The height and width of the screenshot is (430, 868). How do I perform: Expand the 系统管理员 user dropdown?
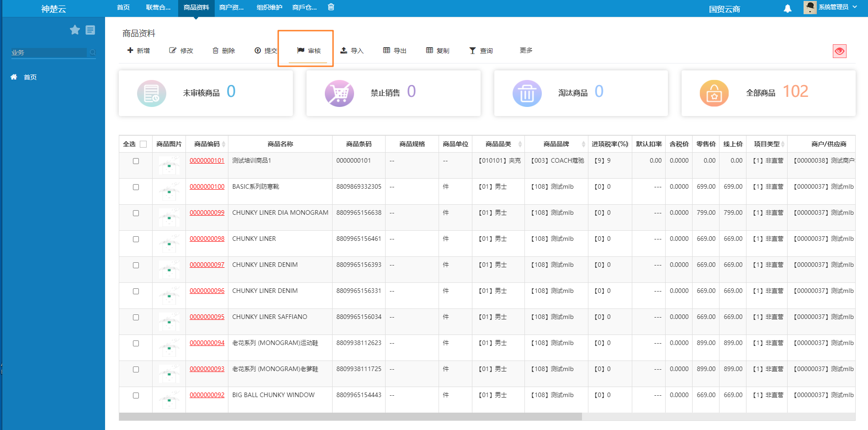pyautogui.click(x=834, y=7)
